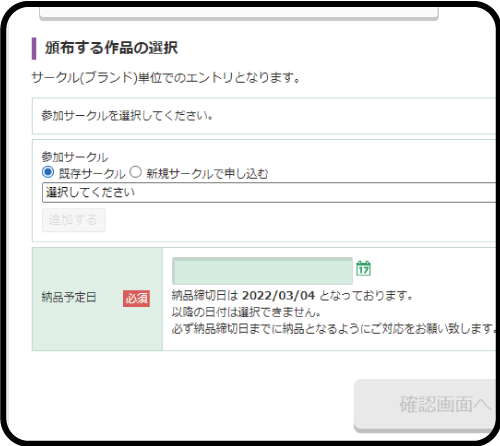Click the bold 2022/03/04 deadline date

(x=278, y=296)
